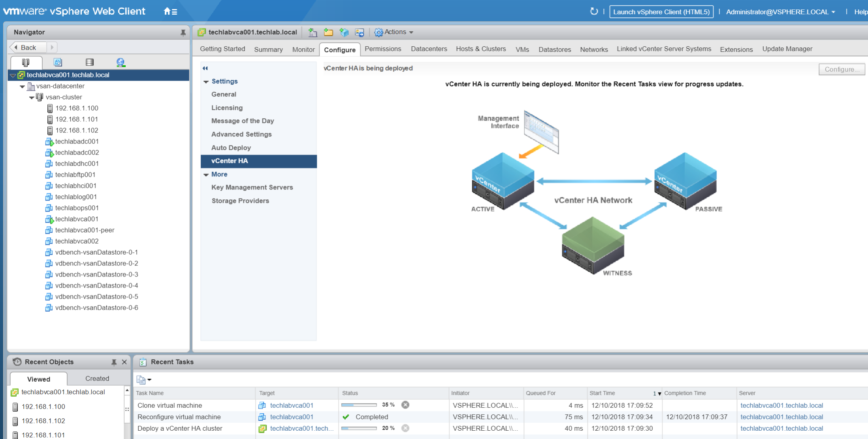Open the Linked vCenter Server Systems tab
868x439 pixels.
664,49
